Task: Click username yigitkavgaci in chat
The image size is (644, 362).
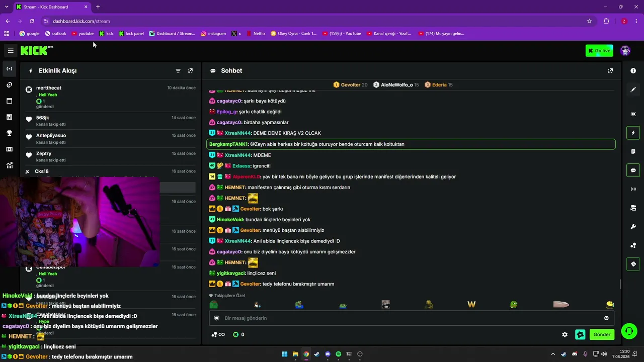Action: click(231, 273)
